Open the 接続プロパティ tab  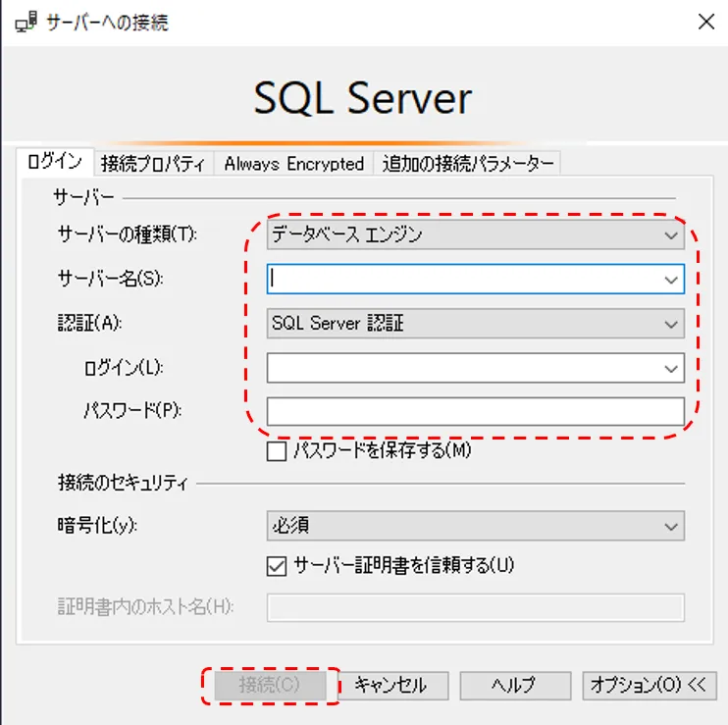coord(152,164)
